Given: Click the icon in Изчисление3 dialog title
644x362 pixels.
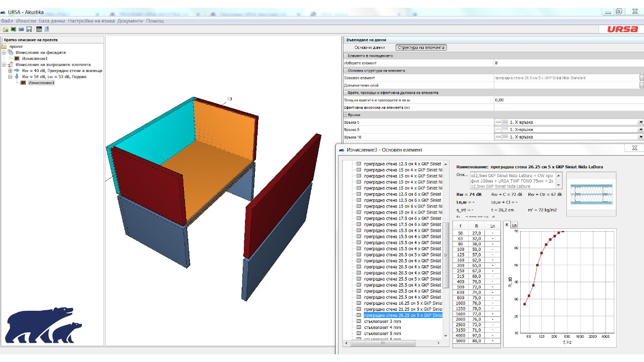Looking at the screenshot, I should (342, 150).
